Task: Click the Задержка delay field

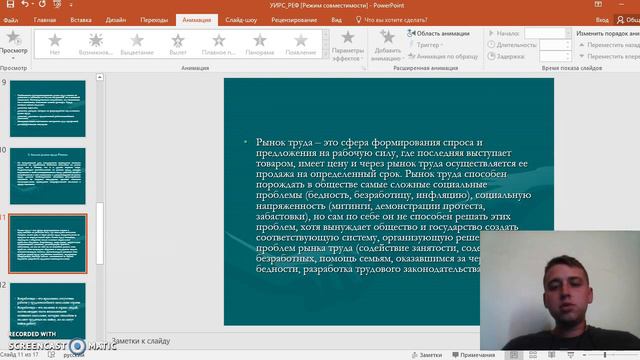Action: coord(555,56)
